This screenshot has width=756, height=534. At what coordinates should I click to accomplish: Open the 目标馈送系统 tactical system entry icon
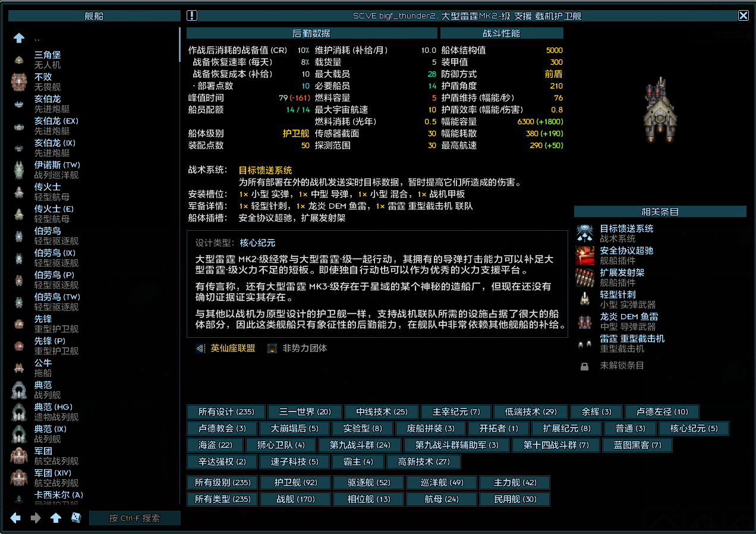(585, 233)
